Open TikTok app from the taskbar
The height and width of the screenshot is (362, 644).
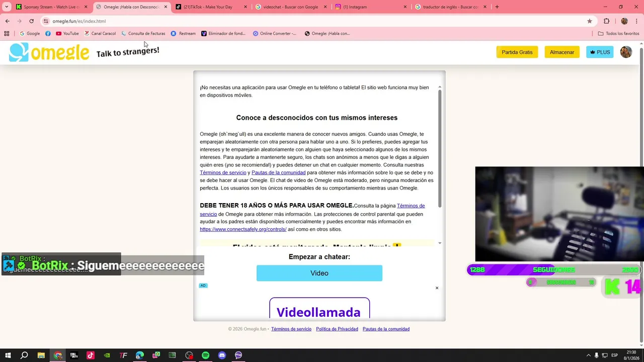point(91,355)
